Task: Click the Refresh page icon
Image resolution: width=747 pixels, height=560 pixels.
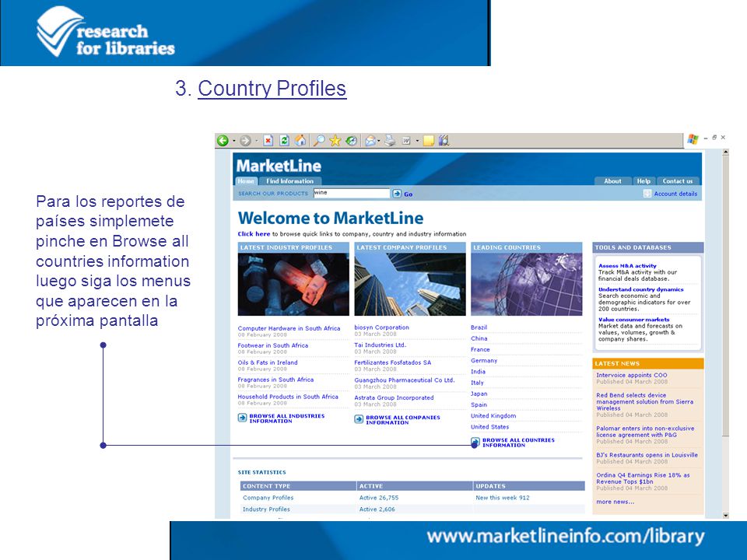Action: click(285, 141)
